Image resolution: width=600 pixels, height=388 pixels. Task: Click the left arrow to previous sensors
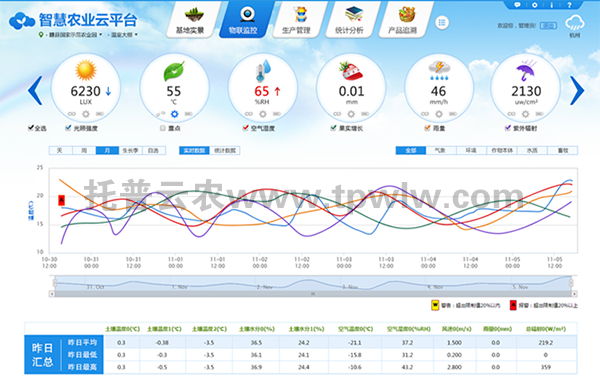pos(35,91)
